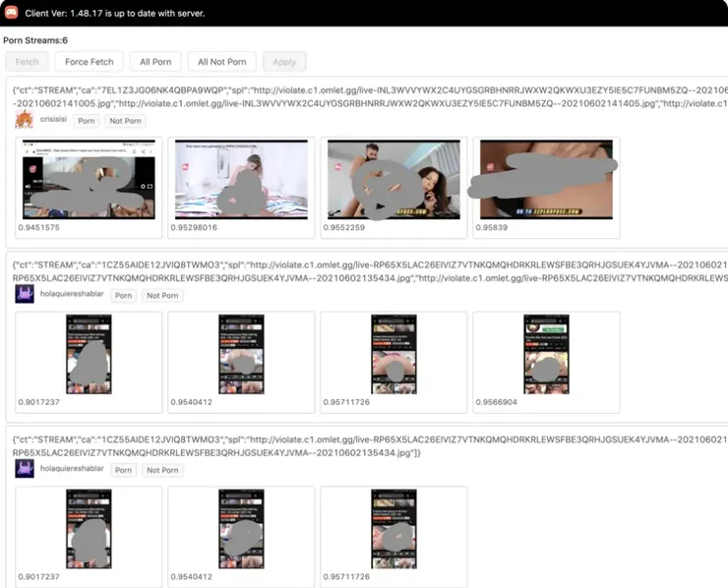The image size is (728, 588).
Task: Click the disabled Fetch button
Action: [x=27, y=62]
